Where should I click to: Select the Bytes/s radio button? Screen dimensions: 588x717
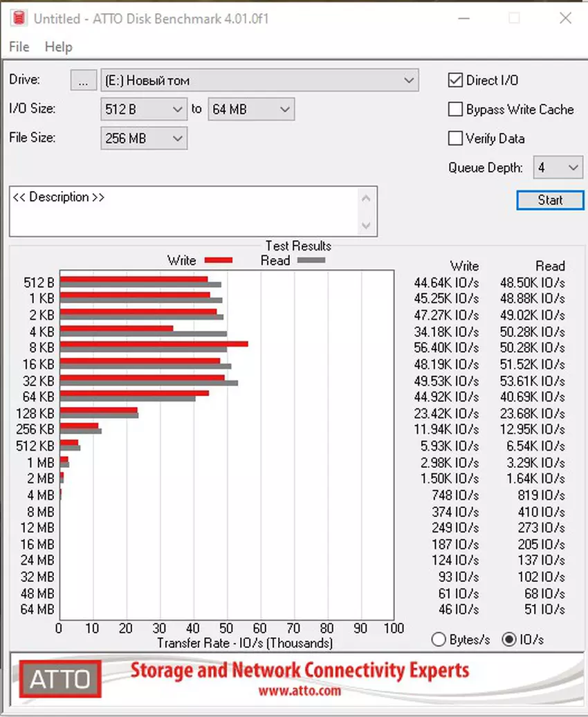coord(439,639)
